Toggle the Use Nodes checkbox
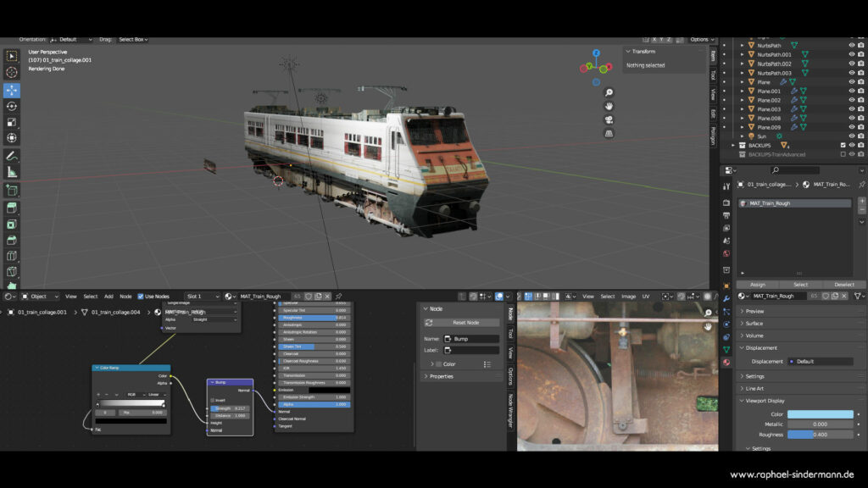 140,297
